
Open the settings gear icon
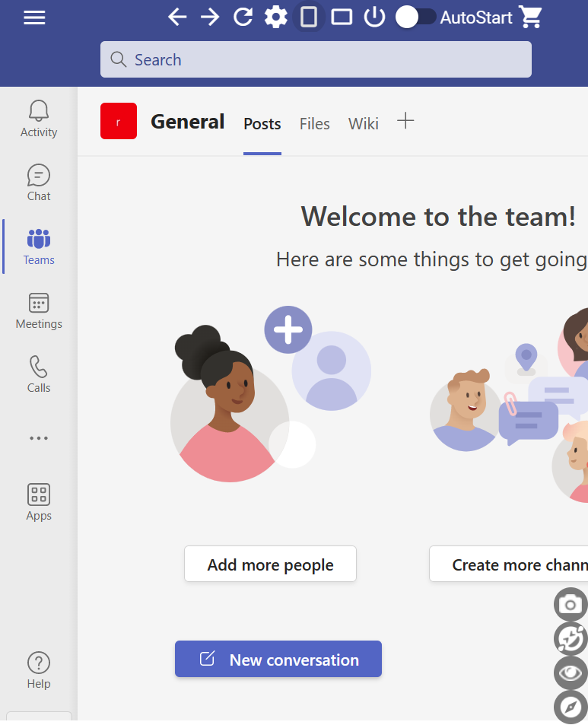pos(275,17)
